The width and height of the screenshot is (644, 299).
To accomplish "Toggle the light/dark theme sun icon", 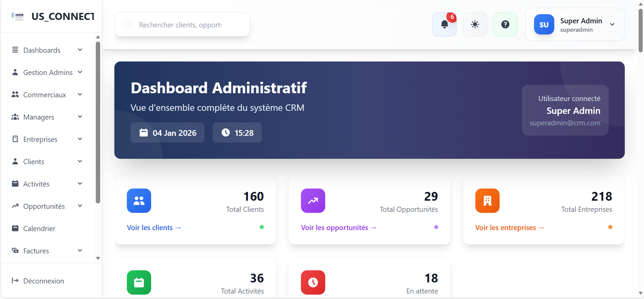I will (475, 24).
